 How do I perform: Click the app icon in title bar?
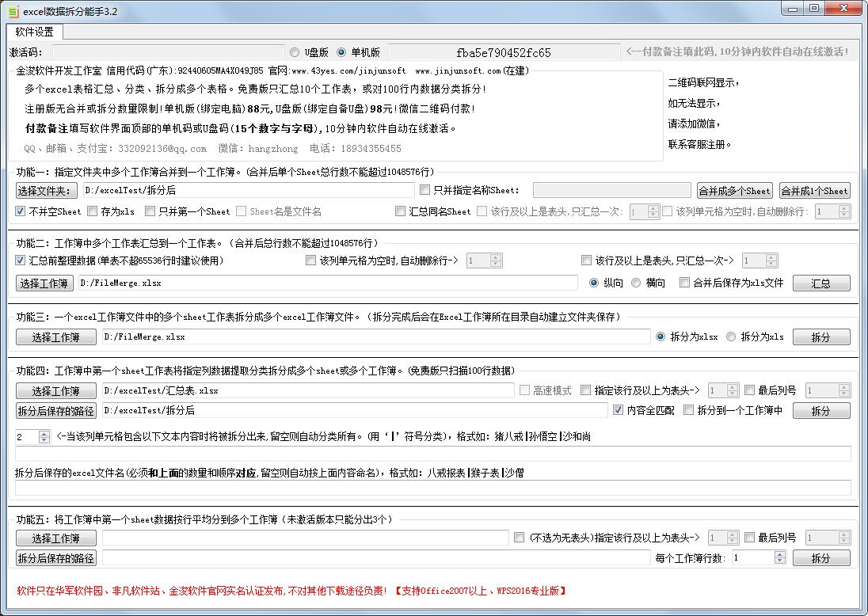click(13, 11)
